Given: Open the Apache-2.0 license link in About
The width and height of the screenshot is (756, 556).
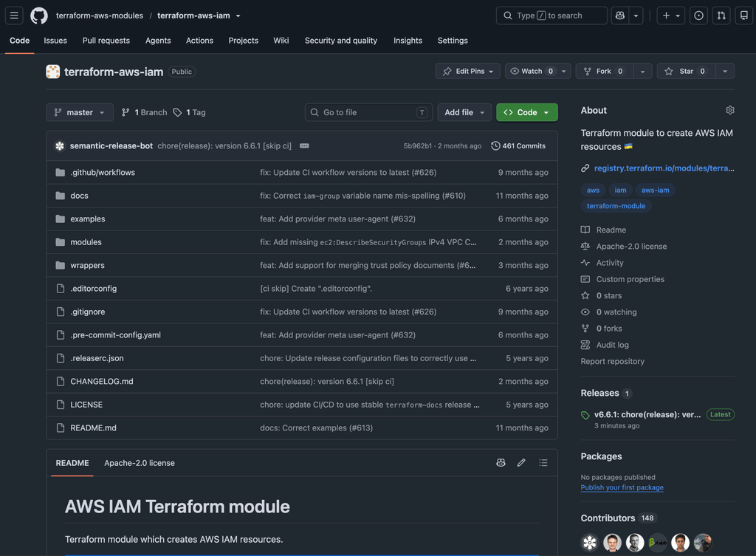Looking at the screenshot, I should (x=631, y=247).
